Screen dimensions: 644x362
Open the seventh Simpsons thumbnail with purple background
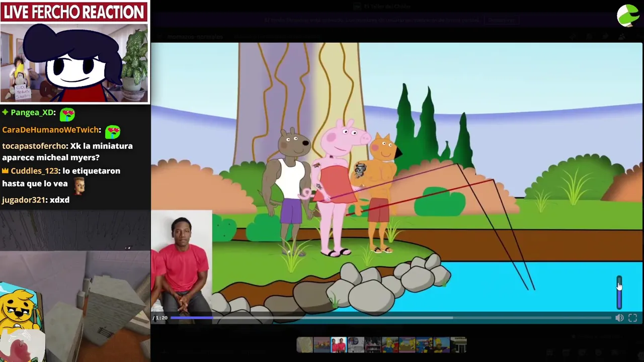(x=407, y=345)
